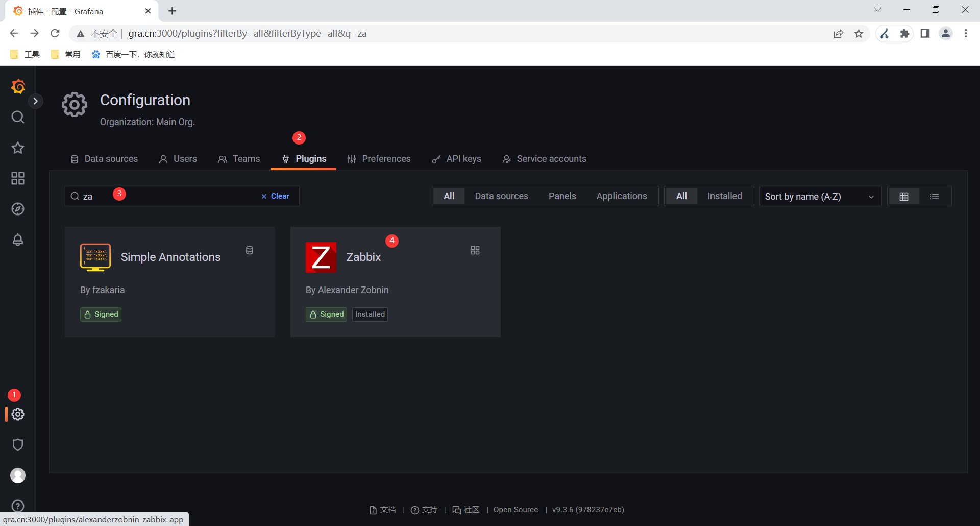Open the Server Admin shield icon

[x=18, y=445]
